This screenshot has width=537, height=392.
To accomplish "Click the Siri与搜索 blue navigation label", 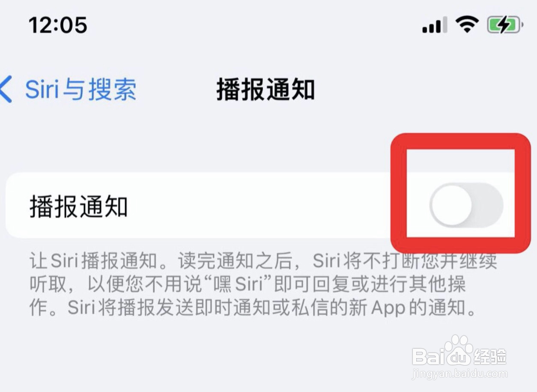I will tap(81, 90).
